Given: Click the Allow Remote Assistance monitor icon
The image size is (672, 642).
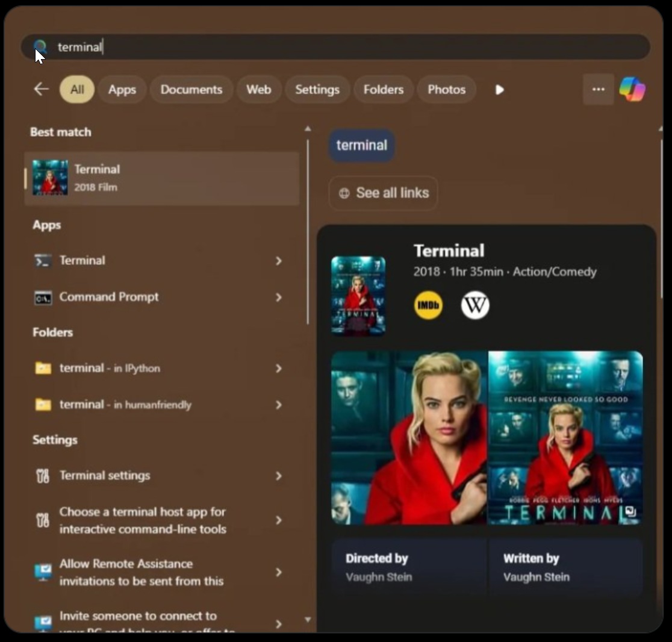Looking at the screenshot, I should [43, 572].
